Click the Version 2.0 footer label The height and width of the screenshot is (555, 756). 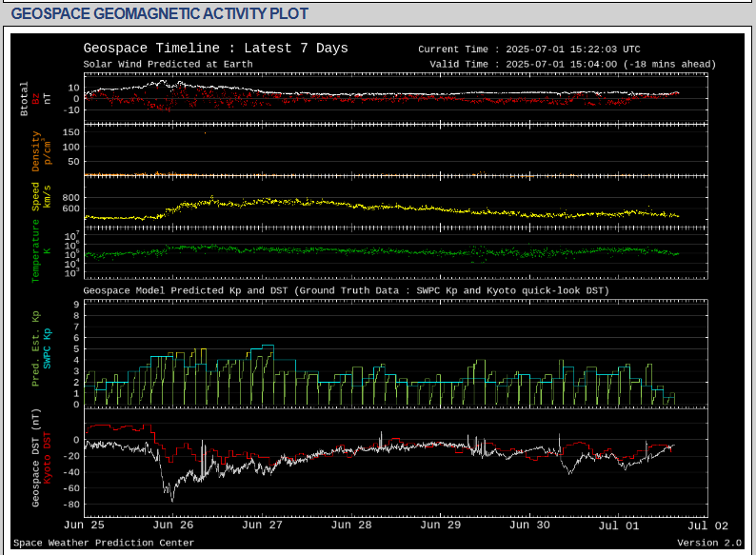click(708, 543)
